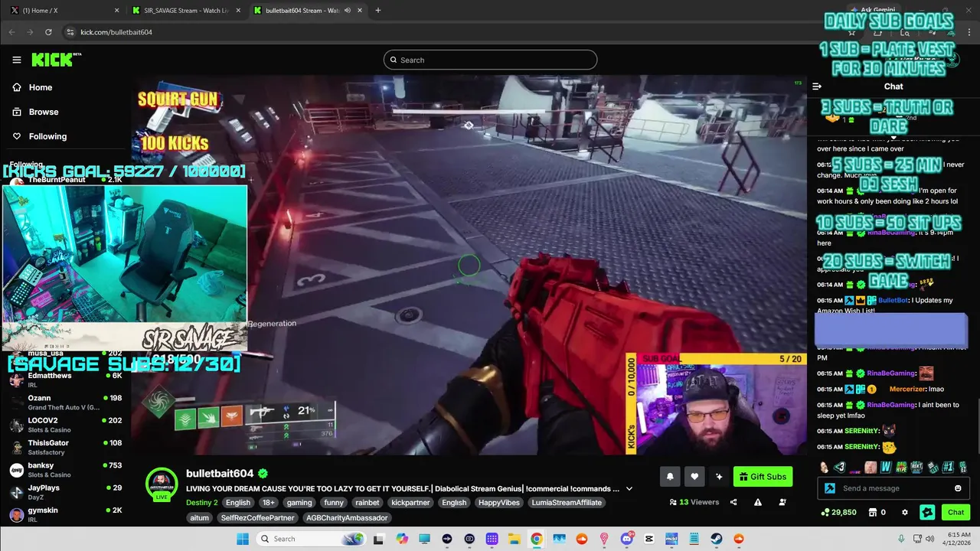
Task: Click the green Chat send button
Action: coord(956,513)
